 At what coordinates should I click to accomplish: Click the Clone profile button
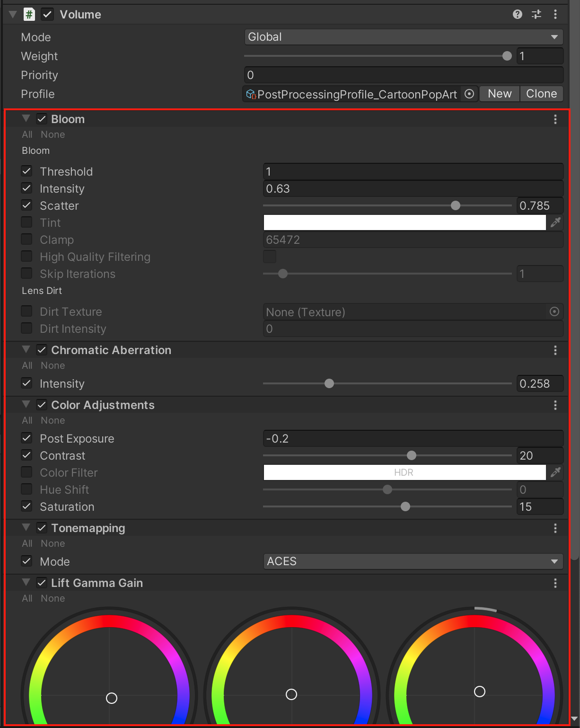pyautogui.click(x=541, y=94)
